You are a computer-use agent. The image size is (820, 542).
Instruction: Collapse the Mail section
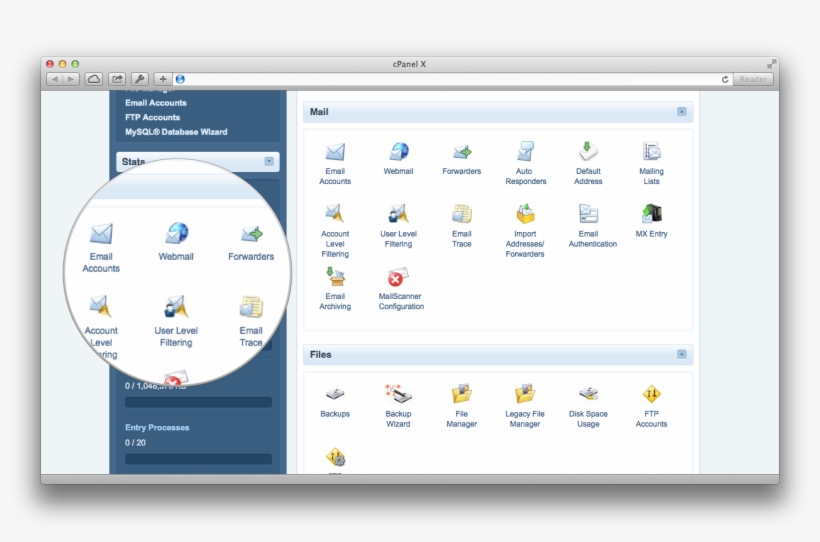pyautogui.click(x=681, y=111)
